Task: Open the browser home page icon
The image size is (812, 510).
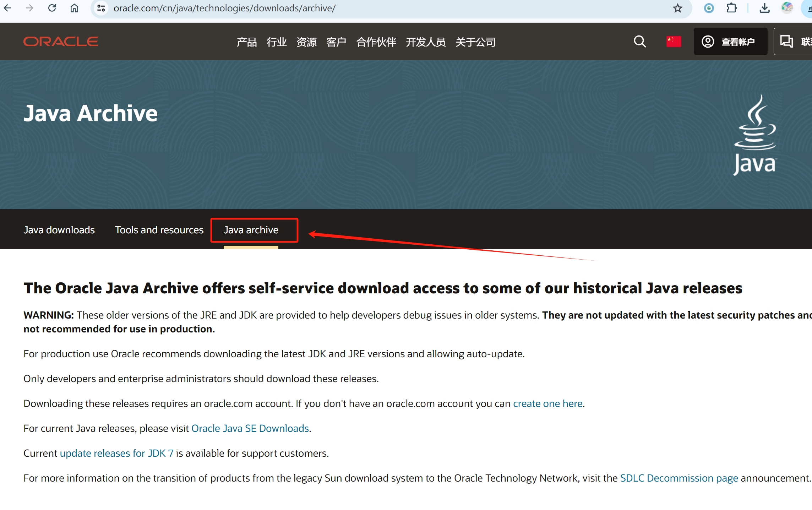Action: (x=74, y=8)
